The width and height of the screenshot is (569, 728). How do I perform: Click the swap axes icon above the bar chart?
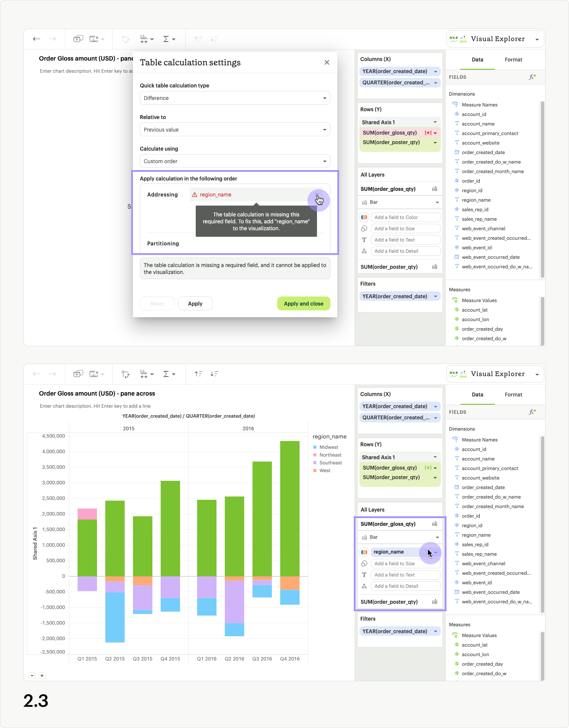click(126, 374)
